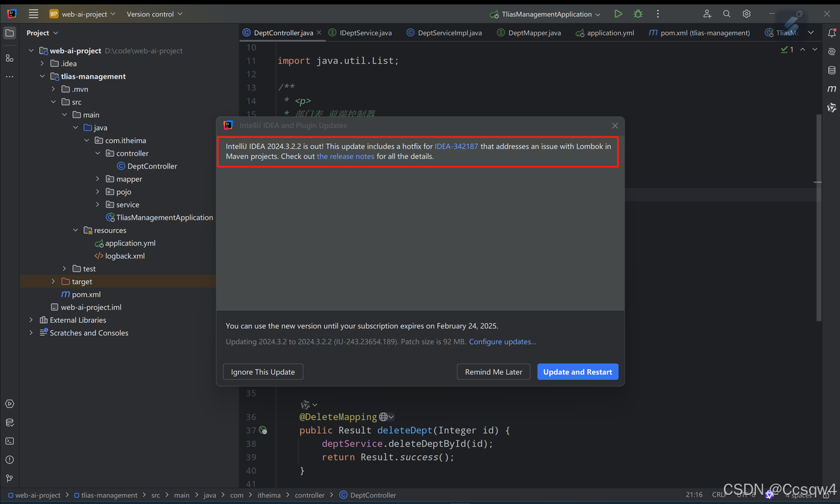The width and height of the screenshot is (840, 504).
Task: Open Version control dropdown
Action: click(x=154, y=14)
